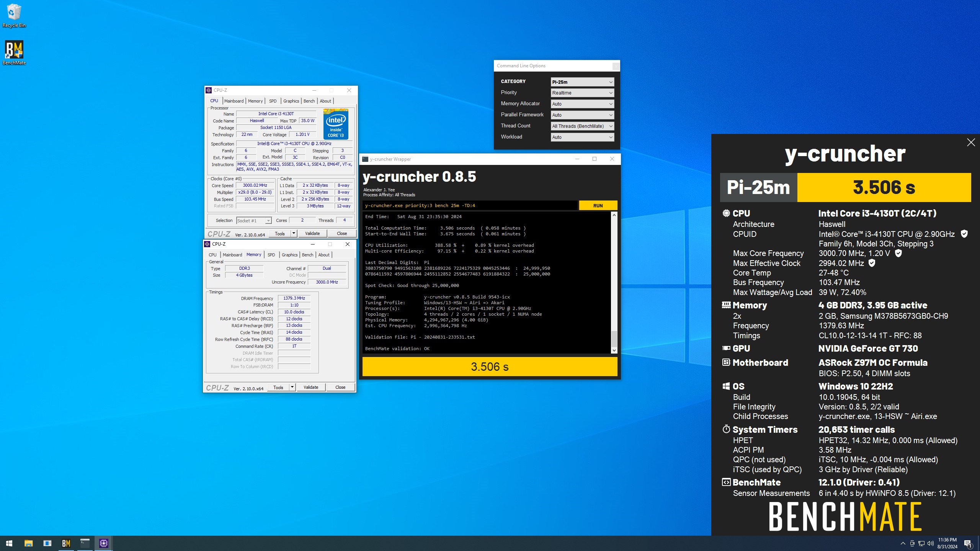This screenshot has height=551, width=980.
Task: Click Memory tab in upper CPU-Z window
Action: [x=255, y=101]
